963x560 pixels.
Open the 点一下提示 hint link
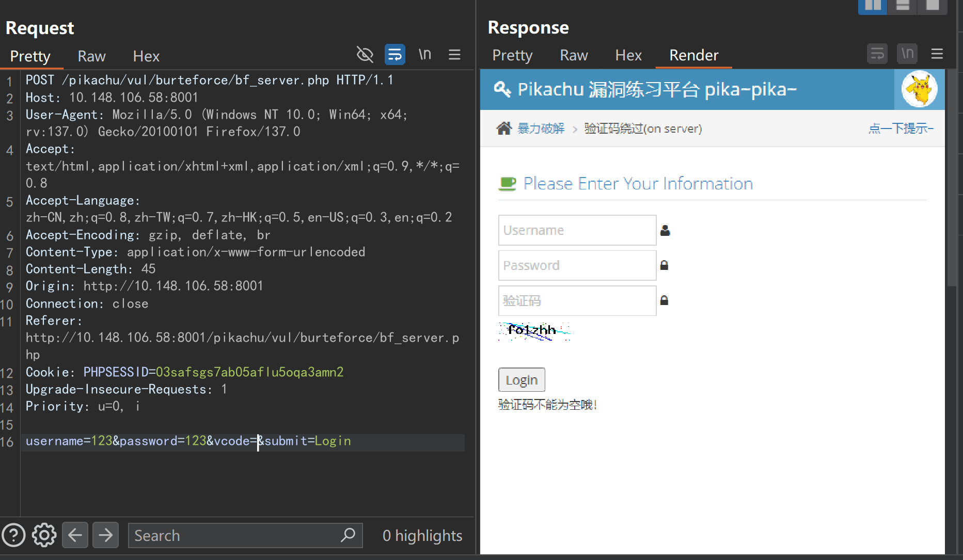[x=901, y=129]
